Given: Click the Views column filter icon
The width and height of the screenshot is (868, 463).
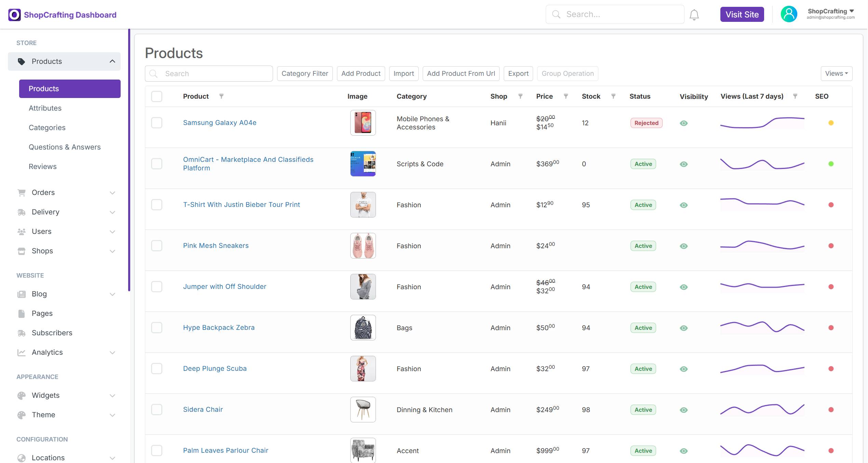Looking at the screenshot, I should (x=795, y=96).
